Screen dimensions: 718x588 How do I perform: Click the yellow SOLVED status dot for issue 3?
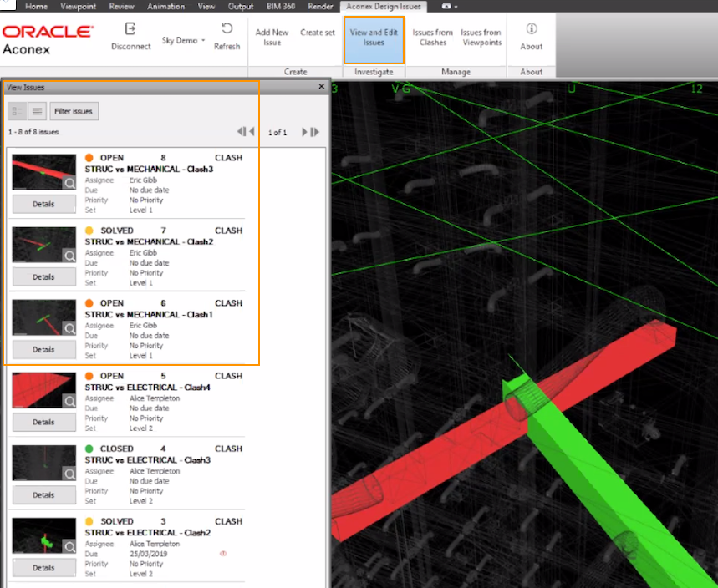click(x=89, y=521)
